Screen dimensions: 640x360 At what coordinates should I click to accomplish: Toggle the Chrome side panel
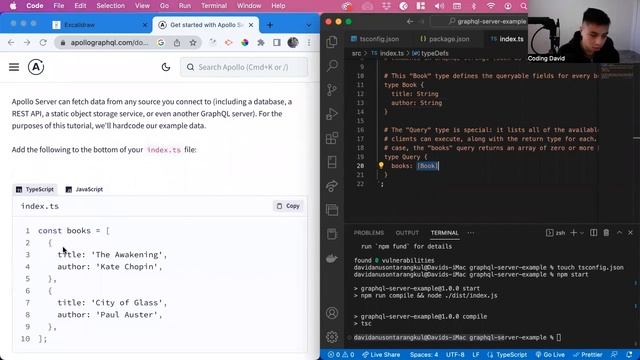[276, 42]
